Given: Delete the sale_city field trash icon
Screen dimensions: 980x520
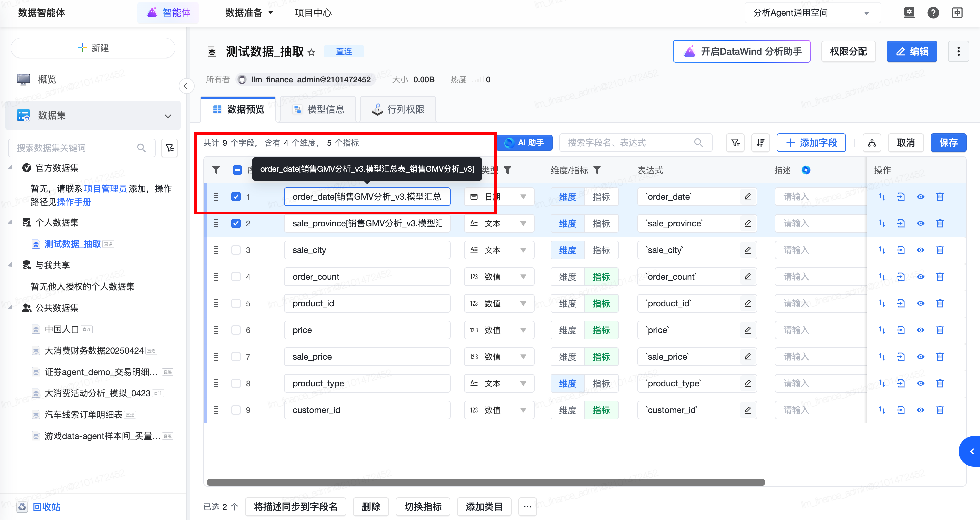Looking at the screenshot, I should pyautogui.click(x=940, y=250).
